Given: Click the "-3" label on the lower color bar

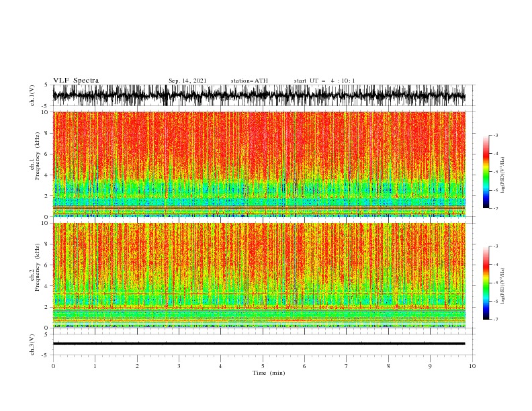Looking at the screenshot, I should point(496,246).
